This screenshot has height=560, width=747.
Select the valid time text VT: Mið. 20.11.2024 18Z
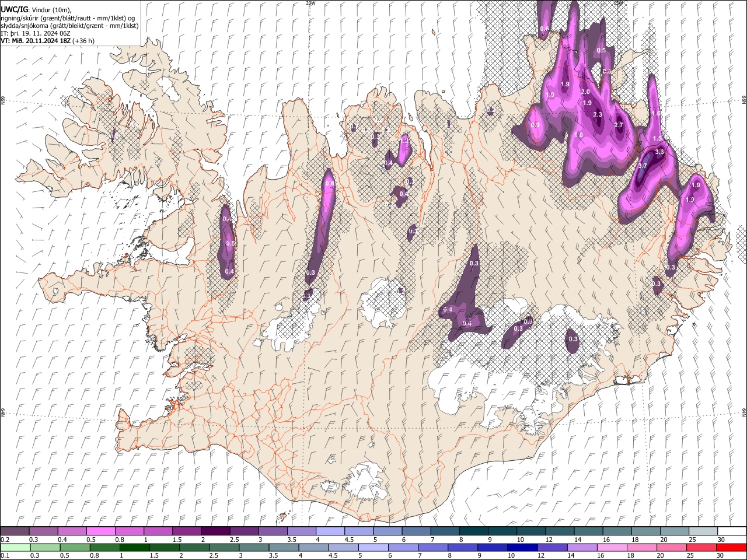(36, 41)
